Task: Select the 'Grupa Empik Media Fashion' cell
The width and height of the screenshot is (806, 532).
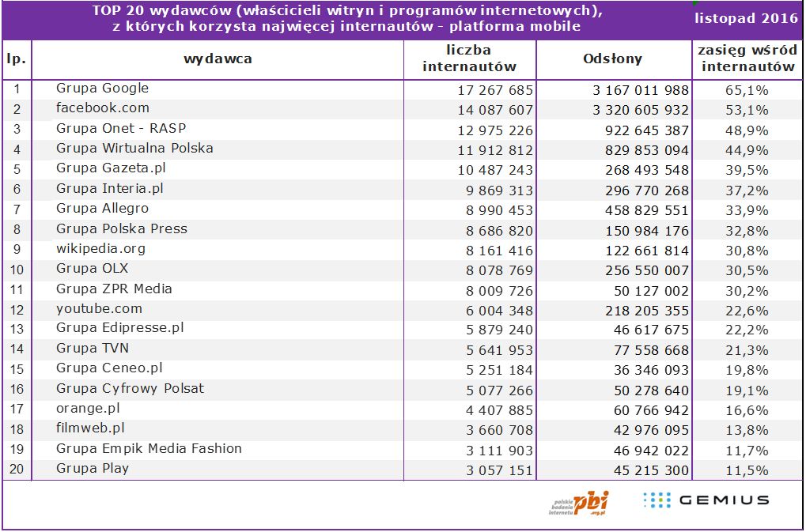Action: (149, 448)
